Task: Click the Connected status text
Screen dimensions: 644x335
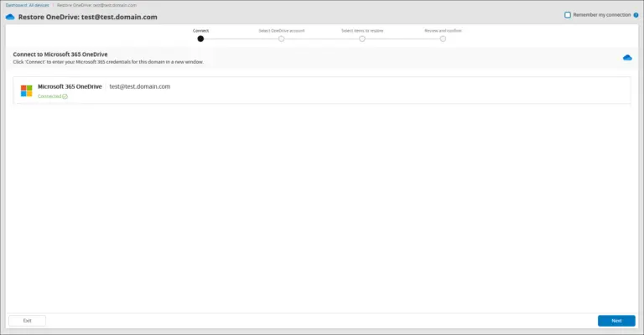Action: click(49, 96)
